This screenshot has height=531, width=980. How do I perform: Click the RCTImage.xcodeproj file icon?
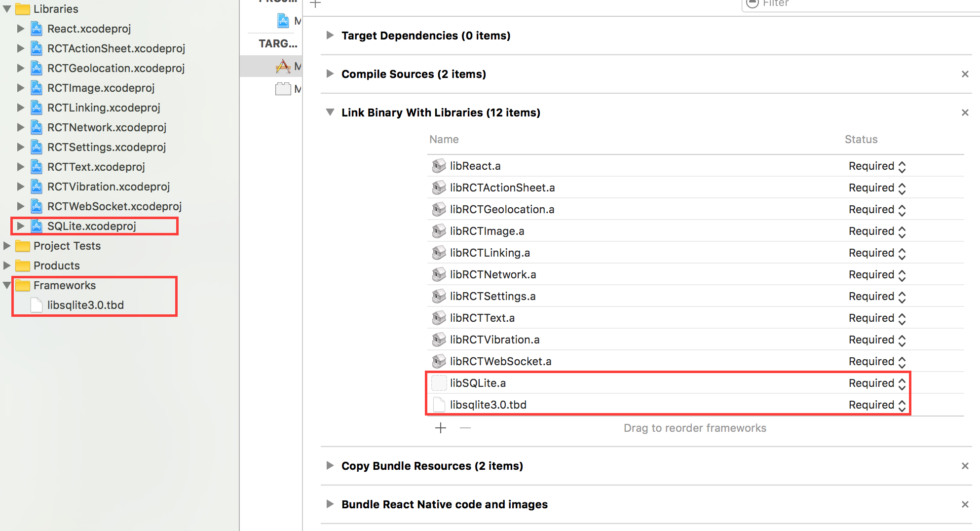[x=37, y=88]
